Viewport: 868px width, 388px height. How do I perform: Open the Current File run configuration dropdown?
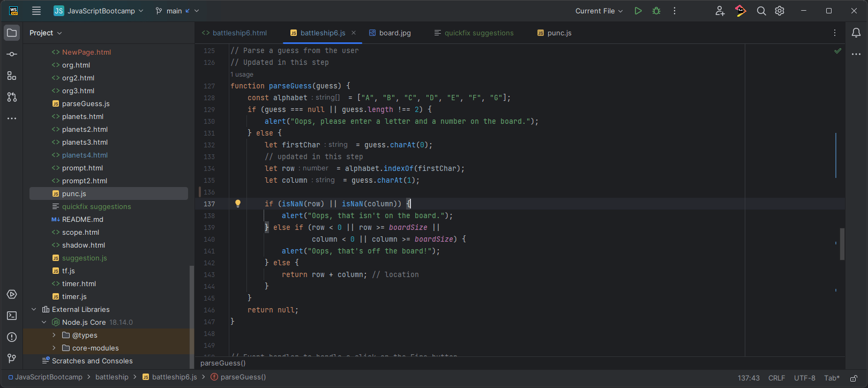pyautogui.click(x=599, y=11)
